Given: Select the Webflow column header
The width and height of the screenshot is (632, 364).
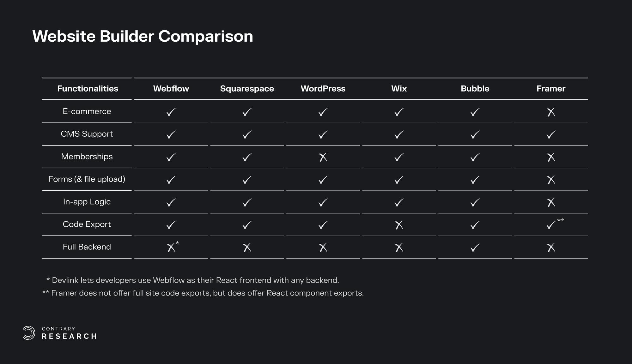Looking at the screenshot, I should click(x=171, y=89).
